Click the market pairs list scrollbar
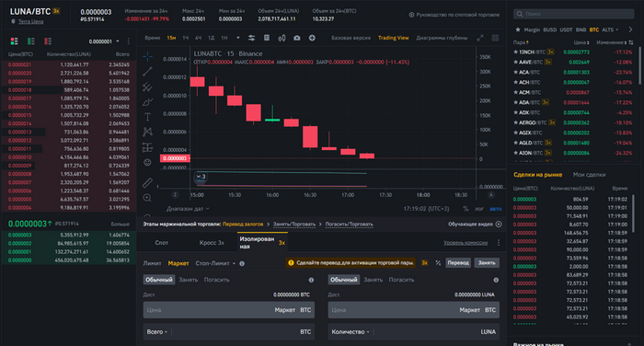 click(x=639, y=65)
